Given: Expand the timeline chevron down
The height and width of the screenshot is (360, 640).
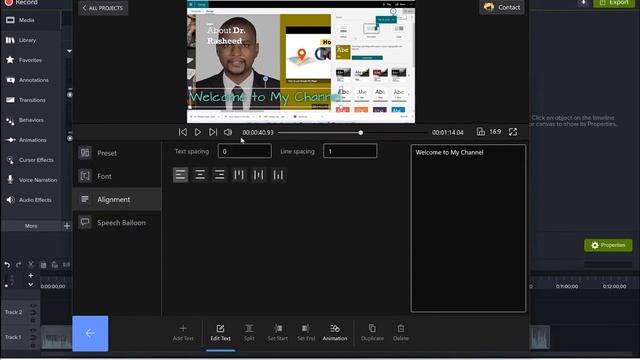Looking at the screenshot, I should tap(31, 284).
